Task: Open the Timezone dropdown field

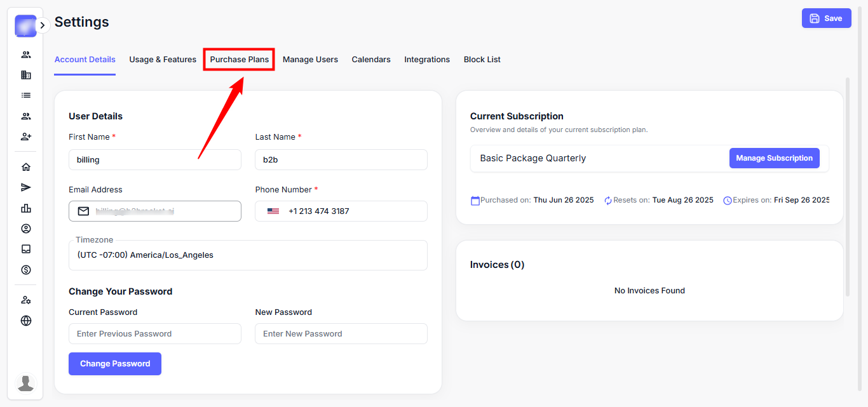Action: click(x=248, y=255)
